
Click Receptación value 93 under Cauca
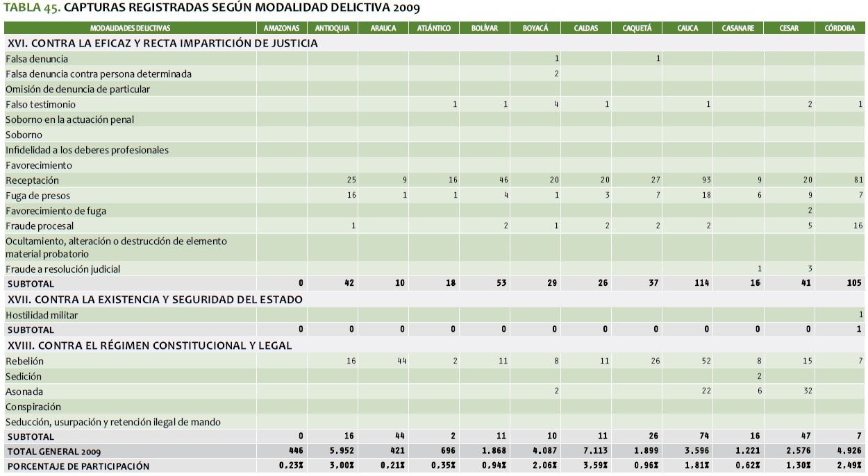pyautogui.click(x=706, y=180)
